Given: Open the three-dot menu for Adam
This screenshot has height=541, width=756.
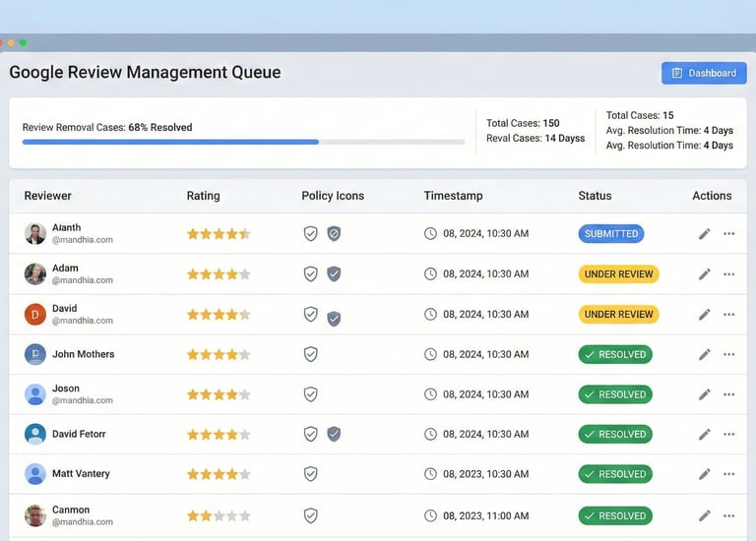Looking at the screenshot, I should pos(728,274).
